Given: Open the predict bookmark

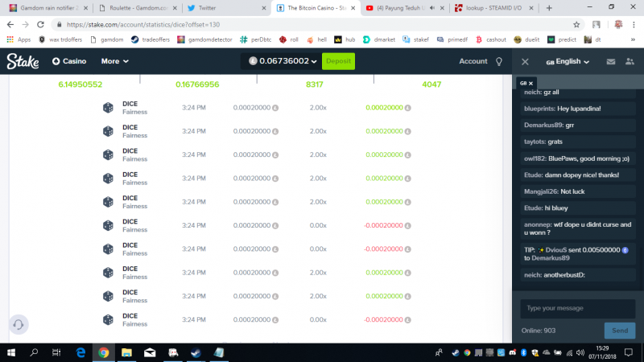Looking at the screenshot, I should point(562,39).
